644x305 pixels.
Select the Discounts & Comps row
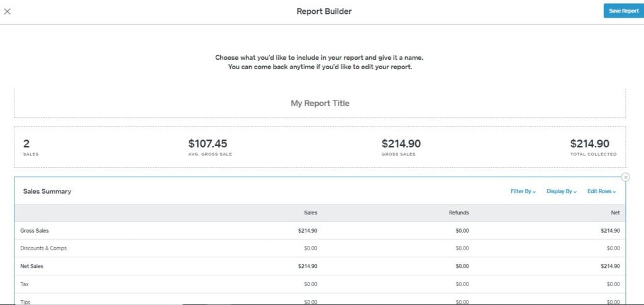(320, 248)
